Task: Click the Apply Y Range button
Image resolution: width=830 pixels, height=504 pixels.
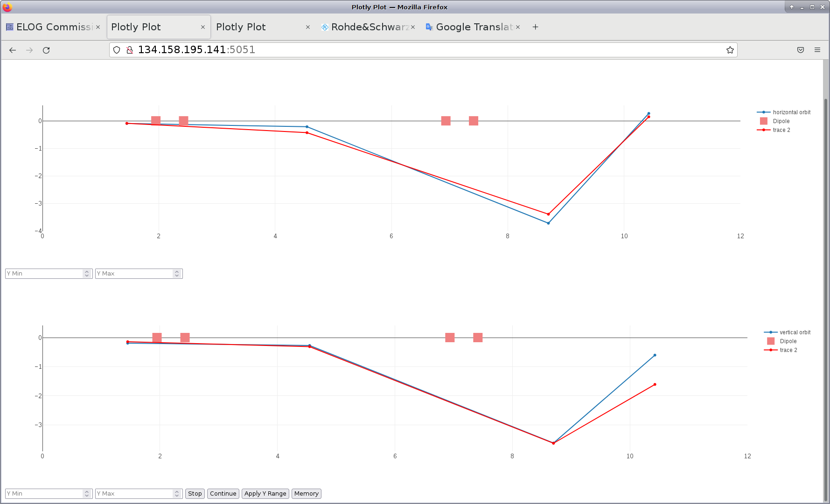Action: click(x=265, y=494)
